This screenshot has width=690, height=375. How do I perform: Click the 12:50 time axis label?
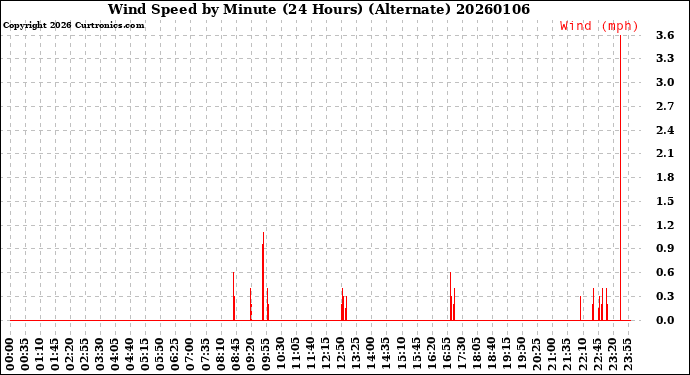pyautogui.click(x=341, y=355)
